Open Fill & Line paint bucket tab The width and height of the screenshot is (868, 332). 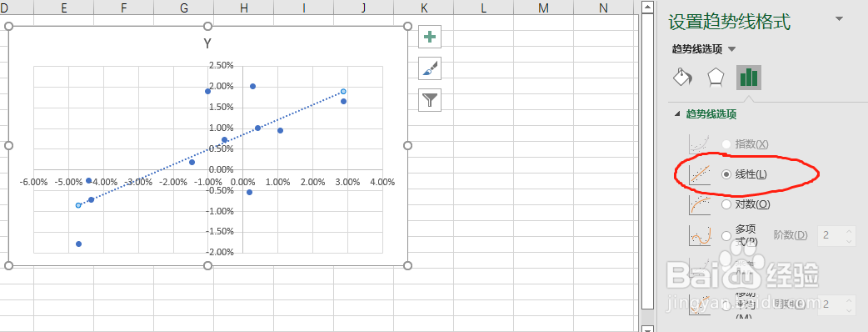682,77
